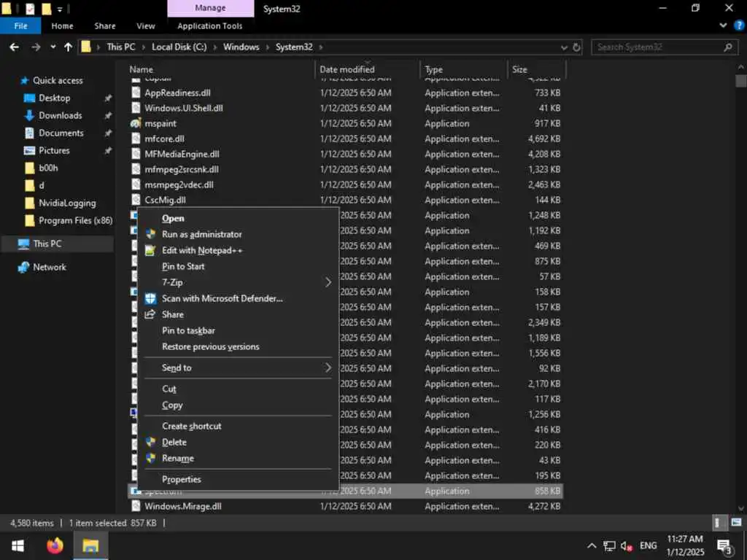
Task: Open Explorer help icon
Action: coord(739,26)
